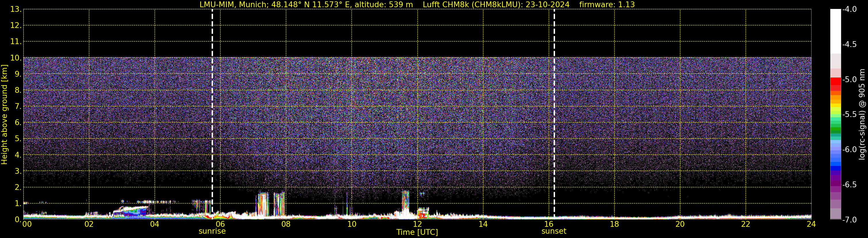Click the time axis tick "14"

pos(483,224)
